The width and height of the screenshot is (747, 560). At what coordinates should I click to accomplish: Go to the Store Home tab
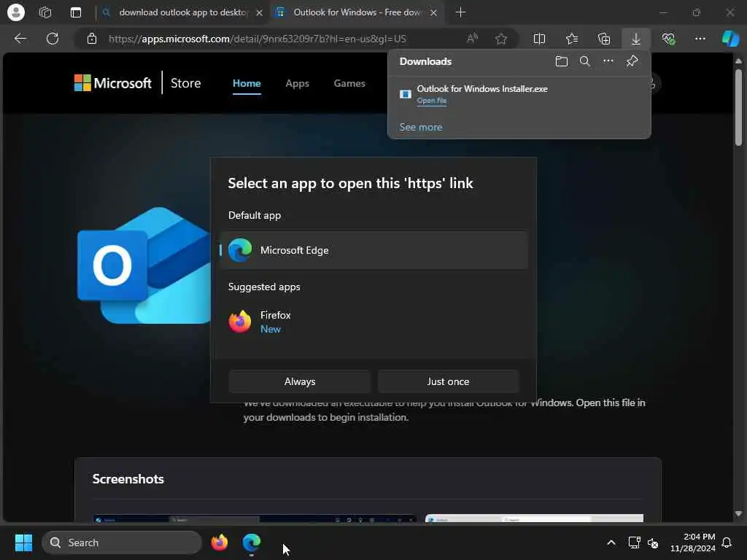pyautogui.click(x=247, y=83)
